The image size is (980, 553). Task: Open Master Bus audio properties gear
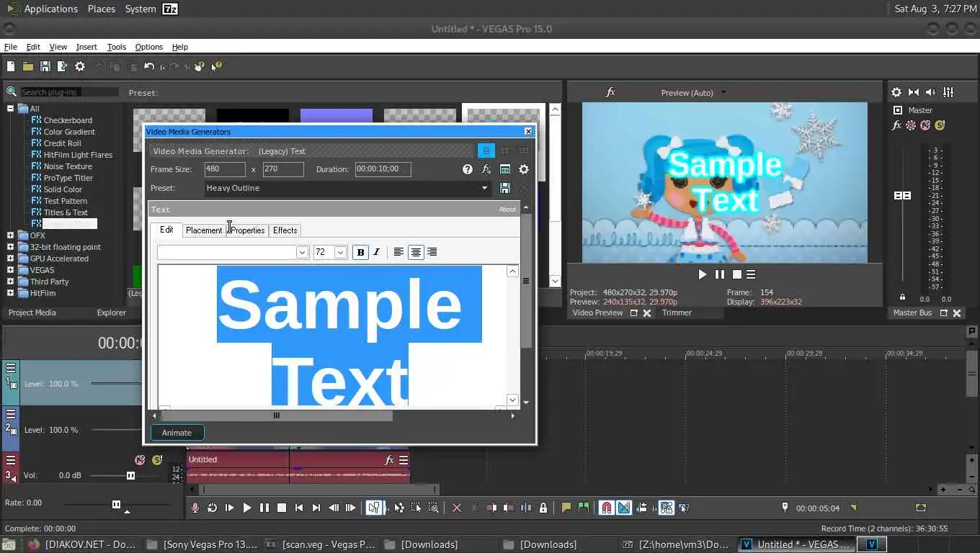tap(896, 92)
